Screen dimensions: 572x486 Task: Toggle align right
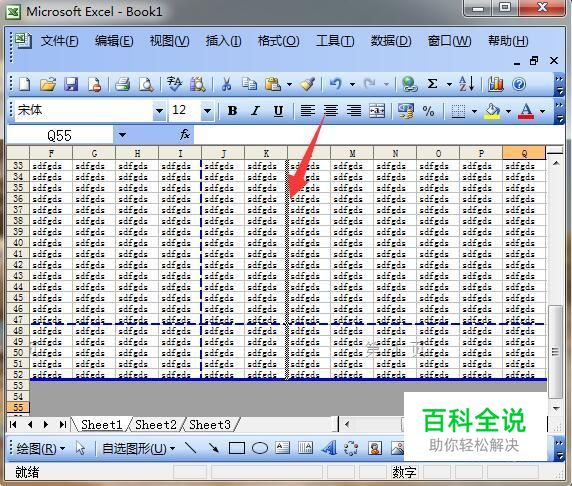pyautogui.click(x=353, y=111)
